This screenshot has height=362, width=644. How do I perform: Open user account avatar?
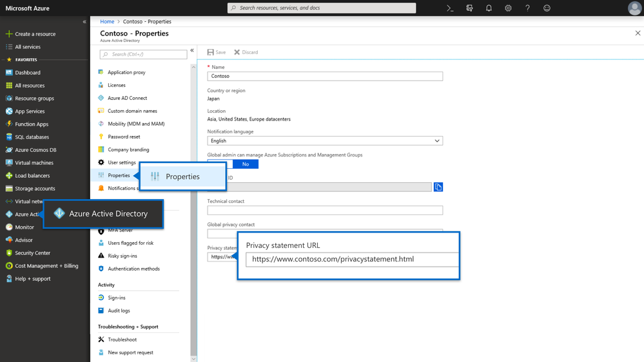pyautogui.click(x=634, y=8)
